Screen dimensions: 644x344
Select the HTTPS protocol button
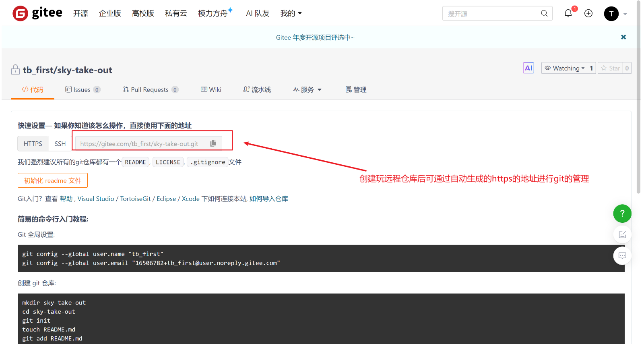coord(33,144)
